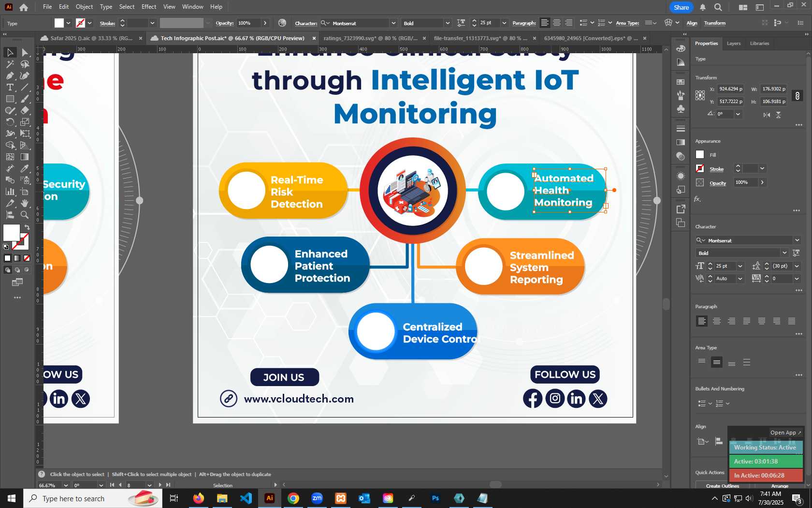The height and width of the screenshot is (508, 812).
Task: Select the Shape Builder tool
Action: [10, 145]
